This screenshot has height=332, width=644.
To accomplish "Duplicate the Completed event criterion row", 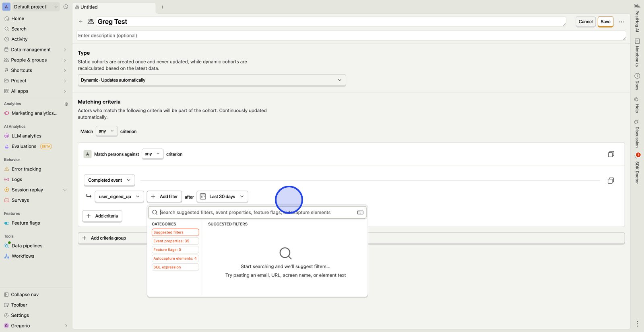I will coord(610,181).
